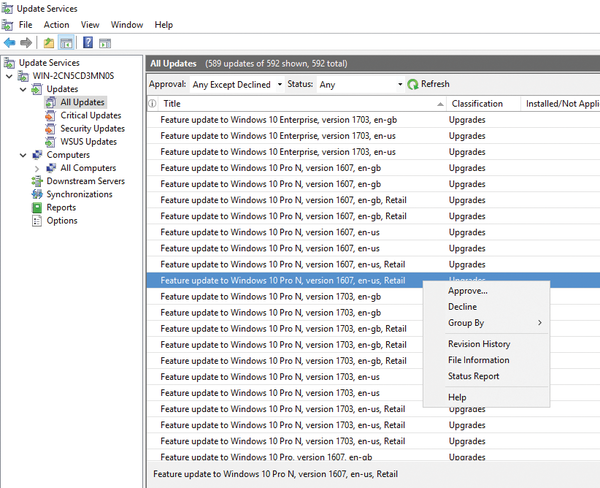Choose Approve... from context menu

[486, 291]
